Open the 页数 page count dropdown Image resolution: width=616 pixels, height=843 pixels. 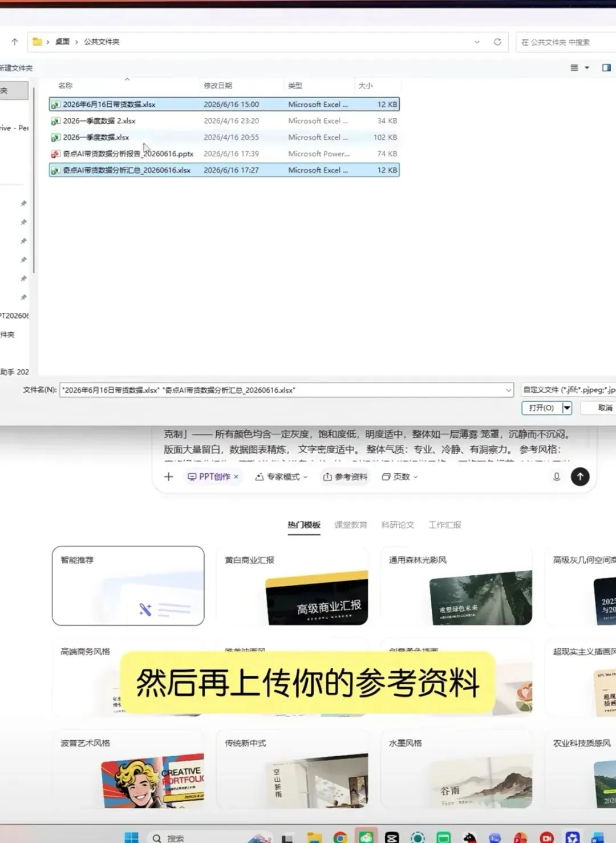pyautogui.click(x=399, y=477)
